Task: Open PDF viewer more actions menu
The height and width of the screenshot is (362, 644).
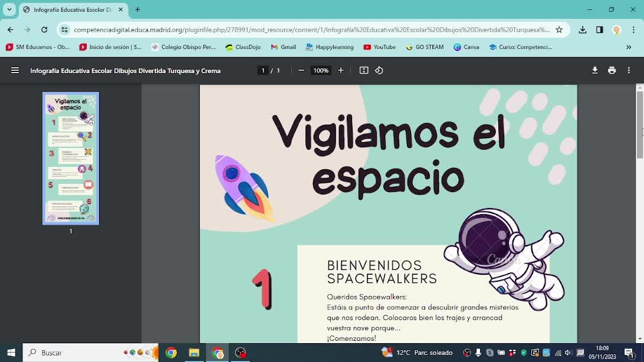Action: coord(629,71)
